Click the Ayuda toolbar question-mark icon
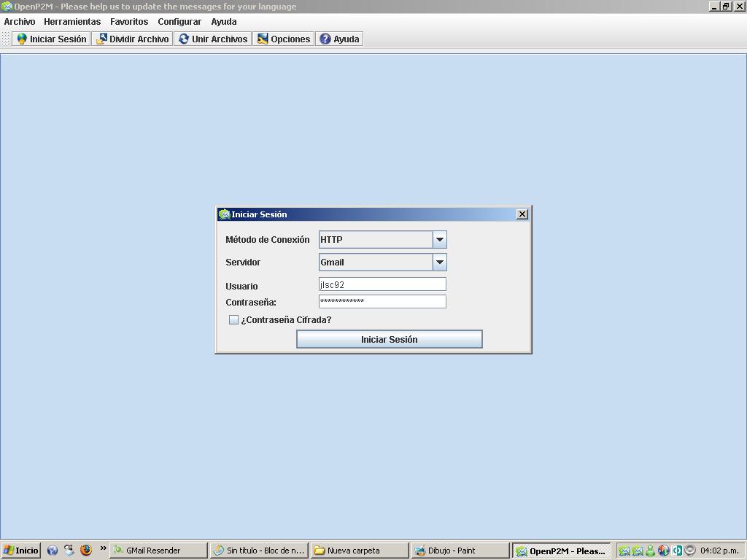This screenshot has width=747, height=560. [325, 39]
